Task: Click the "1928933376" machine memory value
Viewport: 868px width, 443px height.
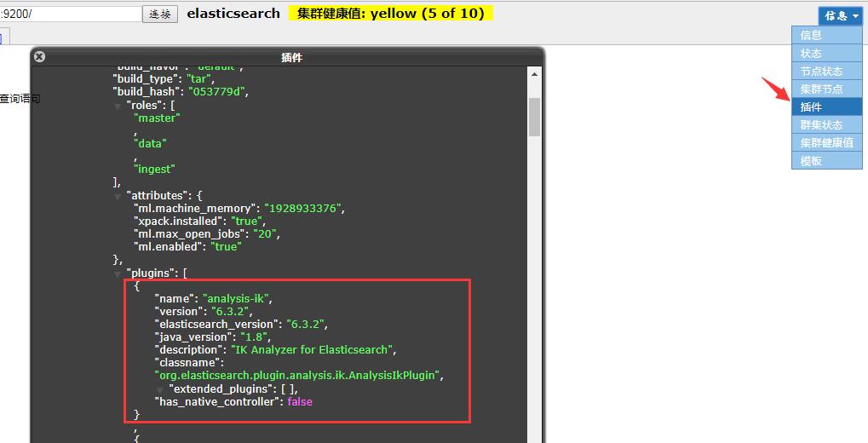Action: click(x=302, y=208)
